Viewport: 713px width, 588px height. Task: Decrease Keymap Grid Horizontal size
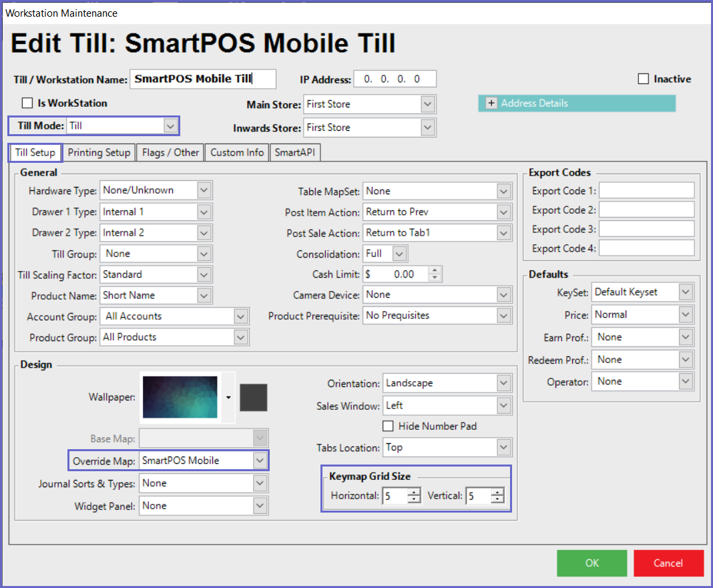414,499
